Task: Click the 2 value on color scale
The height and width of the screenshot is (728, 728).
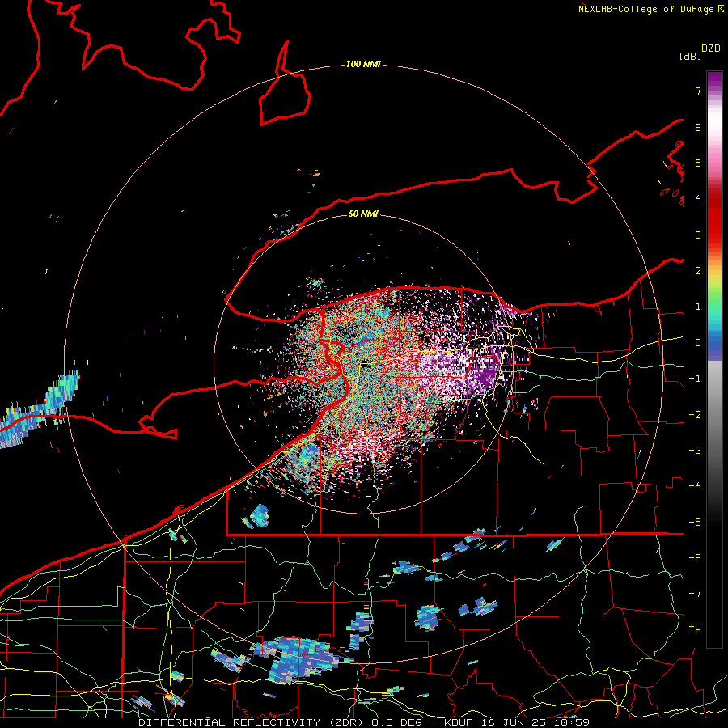Action: pos(698,271)
